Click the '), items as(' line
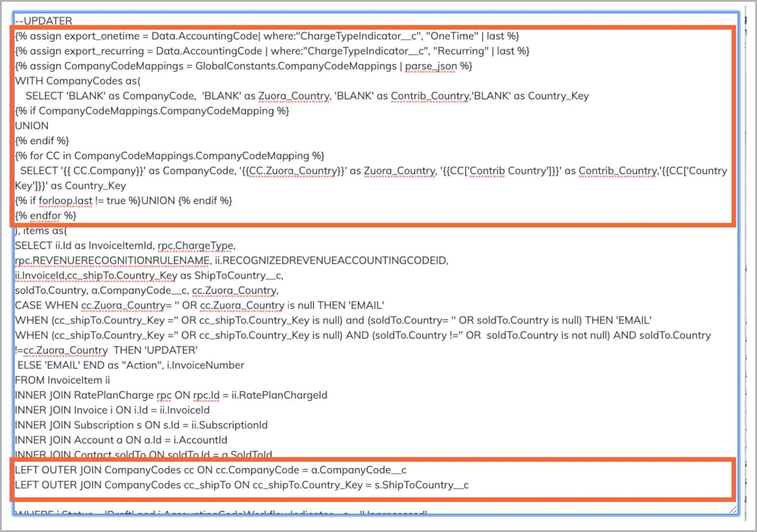This screenshot has height=532, width=757. pyautogui.click(x=41, y=231)
